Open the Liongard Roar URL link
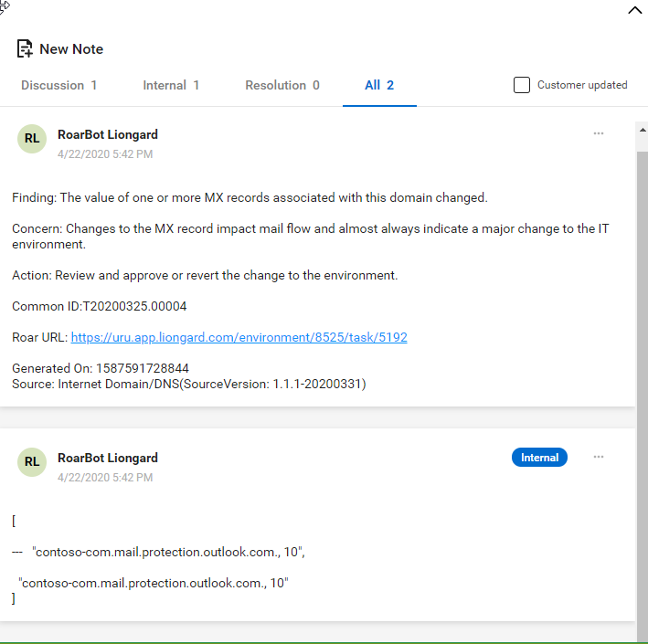Image resolution: width=648 pixels, height=644 pixels. pos(239,337)
